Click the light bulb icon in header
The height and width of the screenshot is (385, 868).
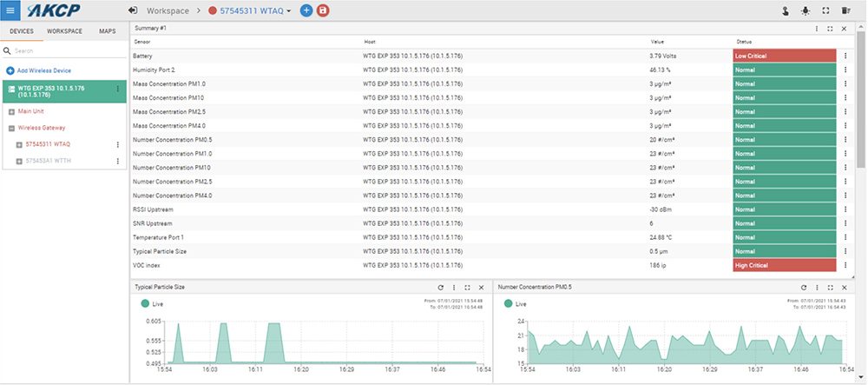click(806, 10)
